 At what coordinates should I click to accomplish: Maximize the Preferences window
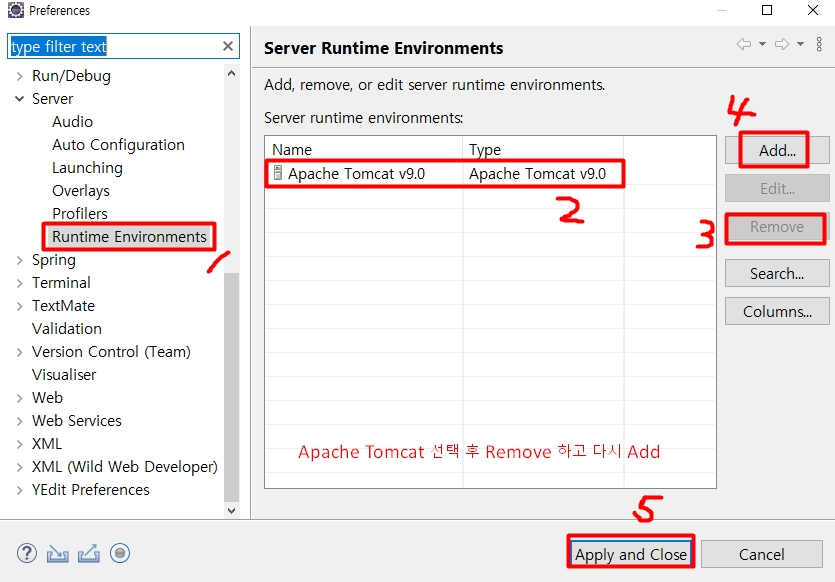(767, 10)
